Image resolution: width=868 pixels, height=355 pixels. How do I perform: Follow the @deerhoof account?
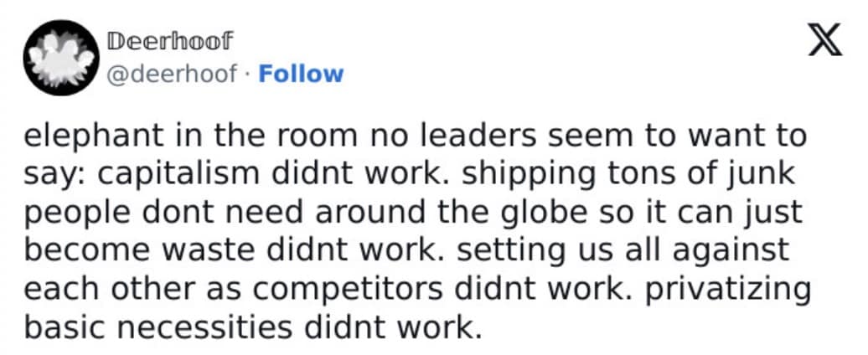pos(301,74)
